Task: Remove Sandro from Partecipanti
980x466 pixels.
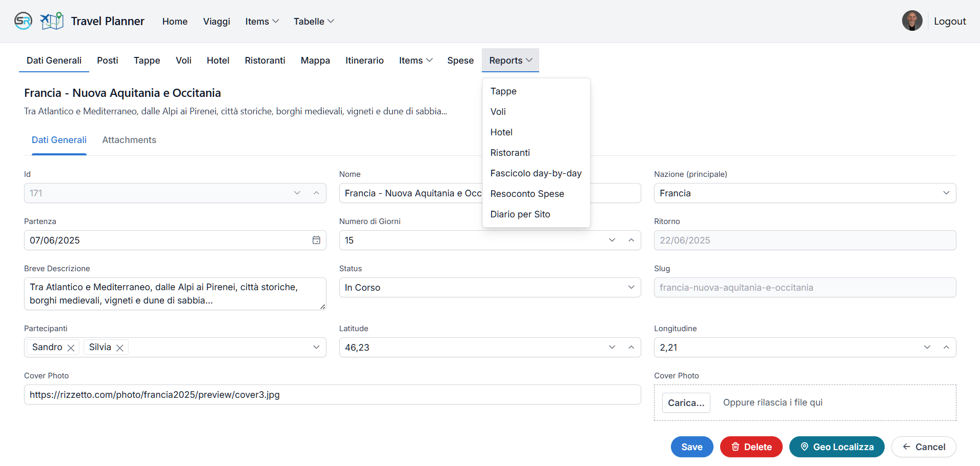Action: pyautogui.click(x=71, y=348)
